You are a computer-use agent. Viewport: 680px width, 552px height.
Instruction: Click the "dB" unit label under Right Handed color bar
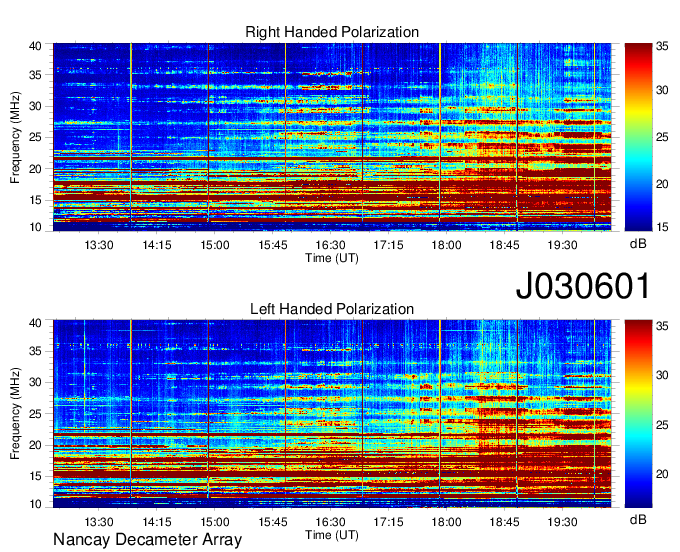(638, 244)
